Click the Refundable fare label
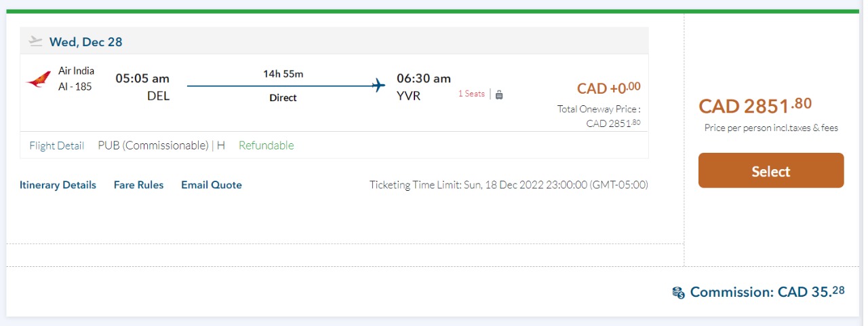Screen dimensions: 868x326 point(267,145)
